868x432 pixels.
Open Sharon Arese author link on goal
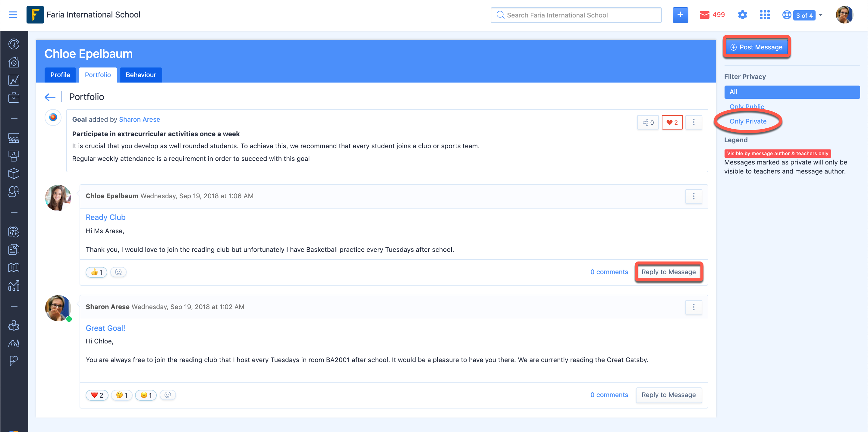(x=140, y=120)
